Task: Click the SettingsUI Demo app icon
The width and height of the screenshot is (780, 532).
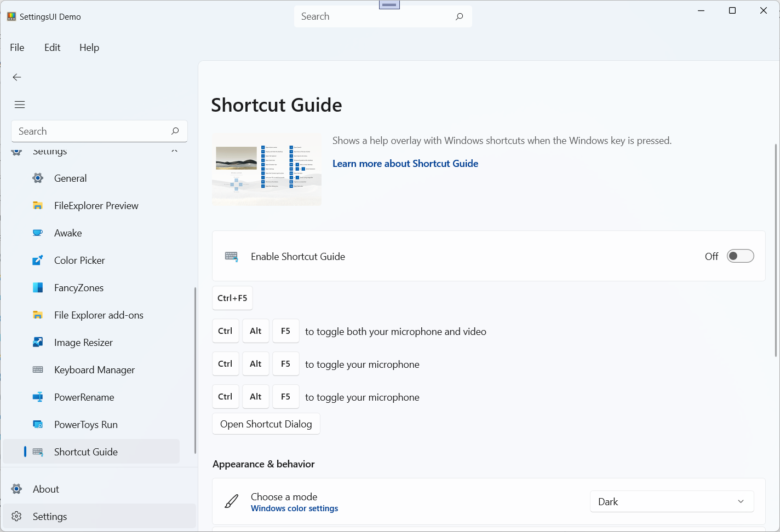Action: click(x=12, y=16)
